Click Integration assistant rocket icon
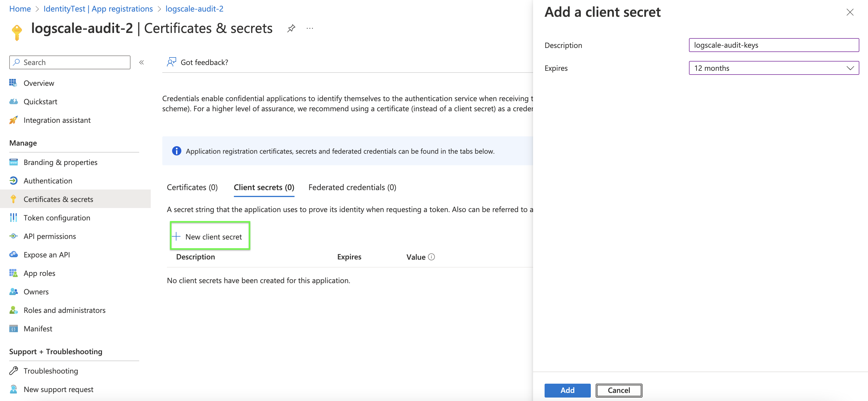 pos(13,120)
